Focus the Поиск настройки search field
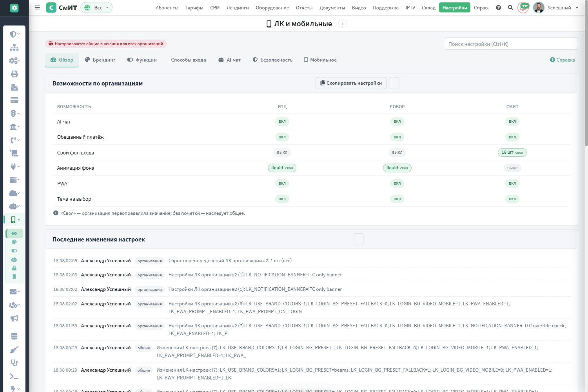 click(511, 44)
